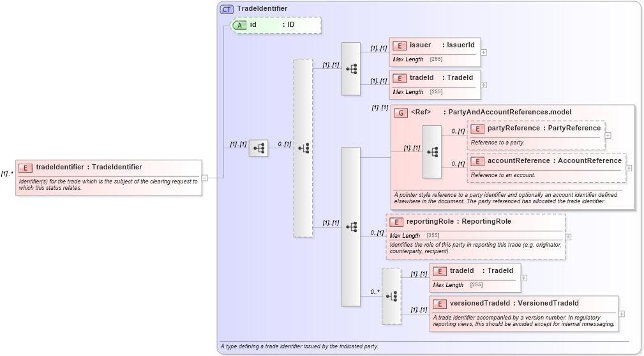Expand the issuer element plus box
This screenshot has height=356, width=644.
(484, 52)
